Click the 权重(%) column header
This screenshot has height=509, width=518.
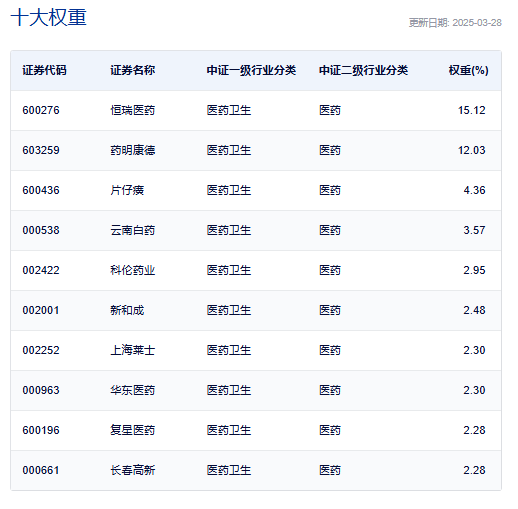tap(468, 70)
